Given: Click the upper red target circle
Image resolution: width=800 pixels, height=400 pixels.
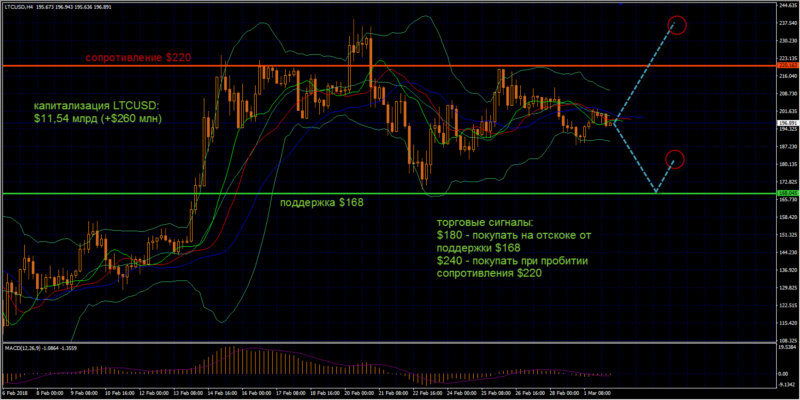Looking at the screenshot, I should [x=676, y=24].
